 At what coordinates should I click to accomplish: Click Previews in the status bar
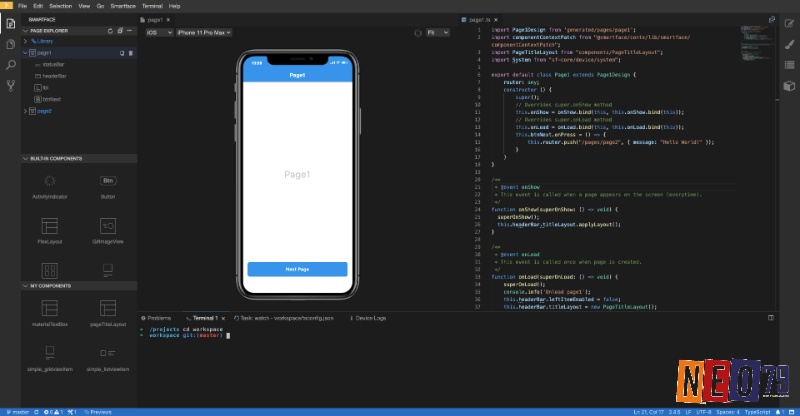point(98,412)
